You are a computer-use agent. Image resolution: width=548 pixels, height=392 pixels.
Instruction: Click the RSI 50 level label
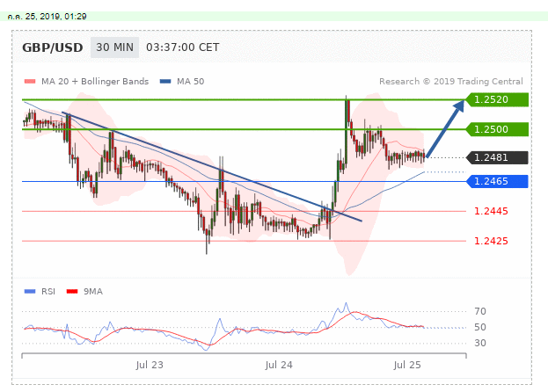point(480,327)
